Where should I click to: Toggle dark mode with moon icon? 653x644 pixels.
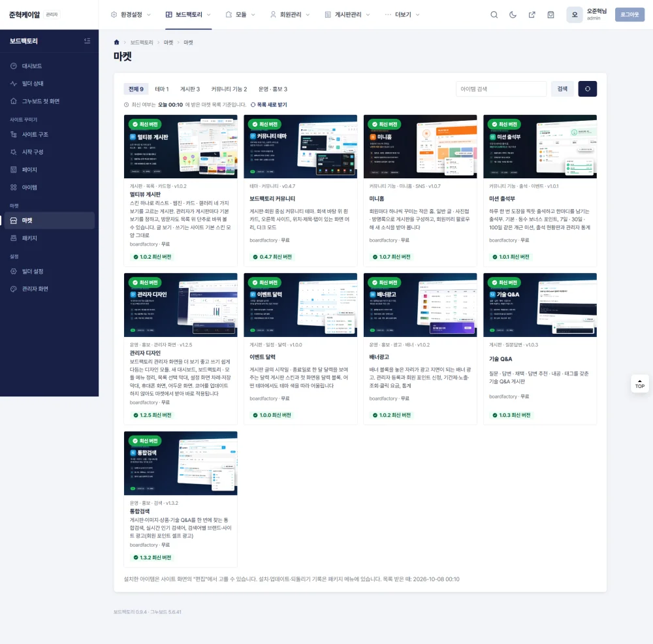coord(513,14)
